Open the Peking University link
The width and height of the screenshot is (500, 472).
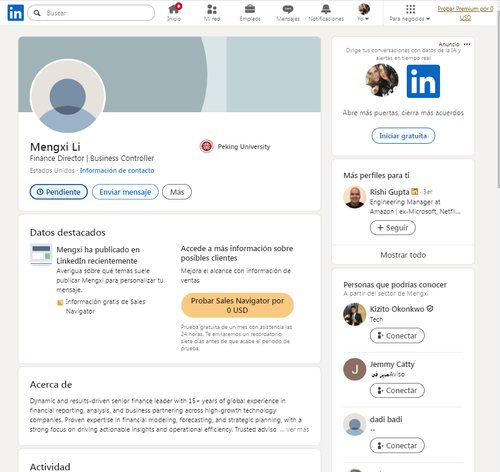pos(244,147)
